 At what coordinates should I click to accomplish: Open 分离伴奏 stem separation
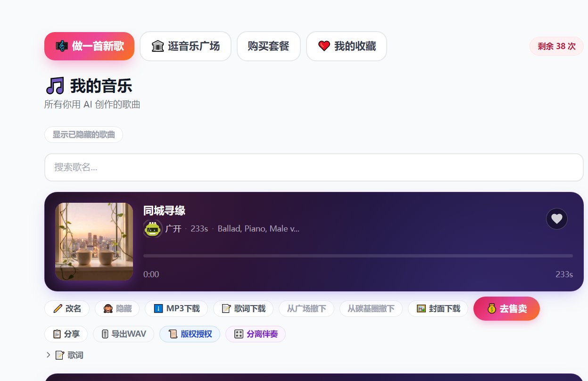(x=255, y=334)
